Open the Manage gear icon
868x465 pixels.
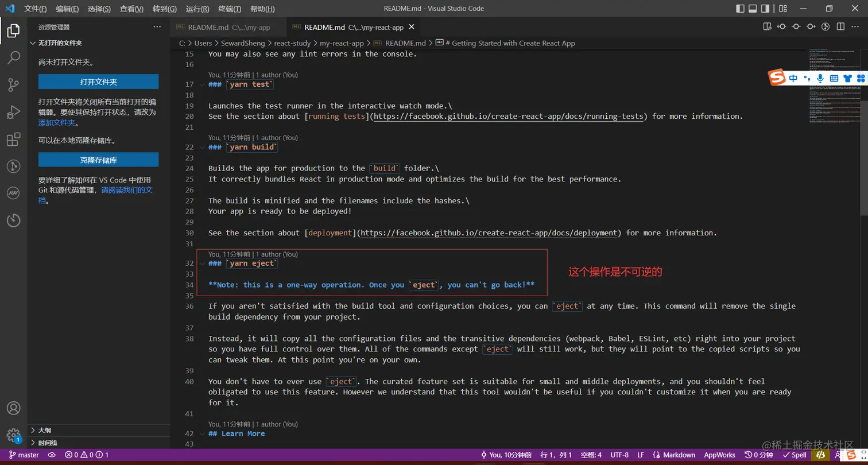coord(13,435)
